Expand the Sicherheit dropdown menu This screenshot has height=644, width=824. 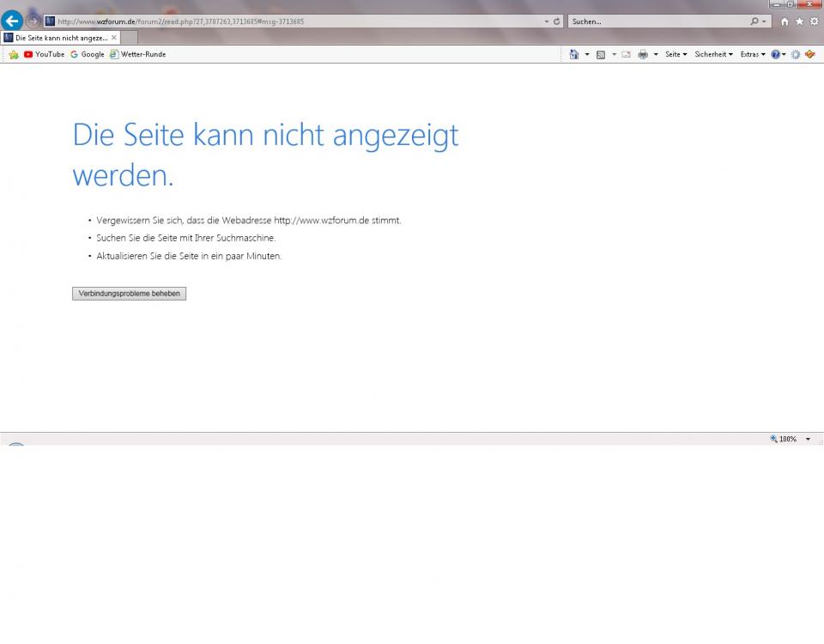tap(713, 54)
